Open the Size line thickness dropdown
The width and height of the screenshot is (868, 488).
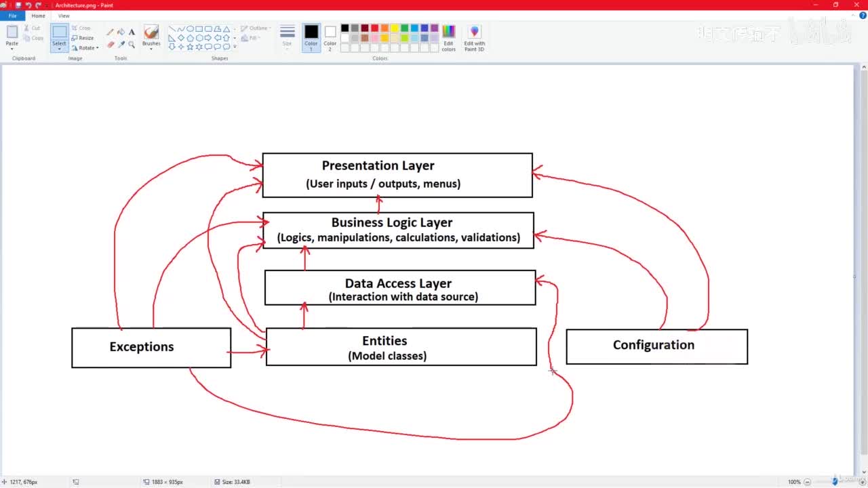tap(288, 38)
